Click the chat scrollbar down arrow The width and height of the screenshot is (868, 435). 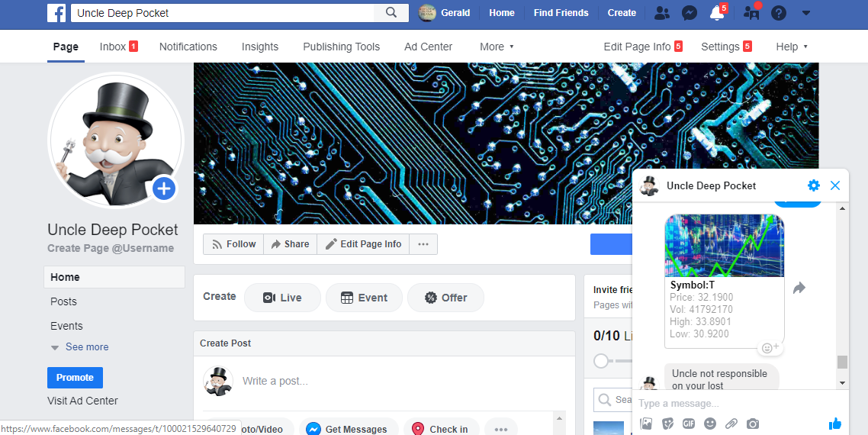click(x=843, y=383)
